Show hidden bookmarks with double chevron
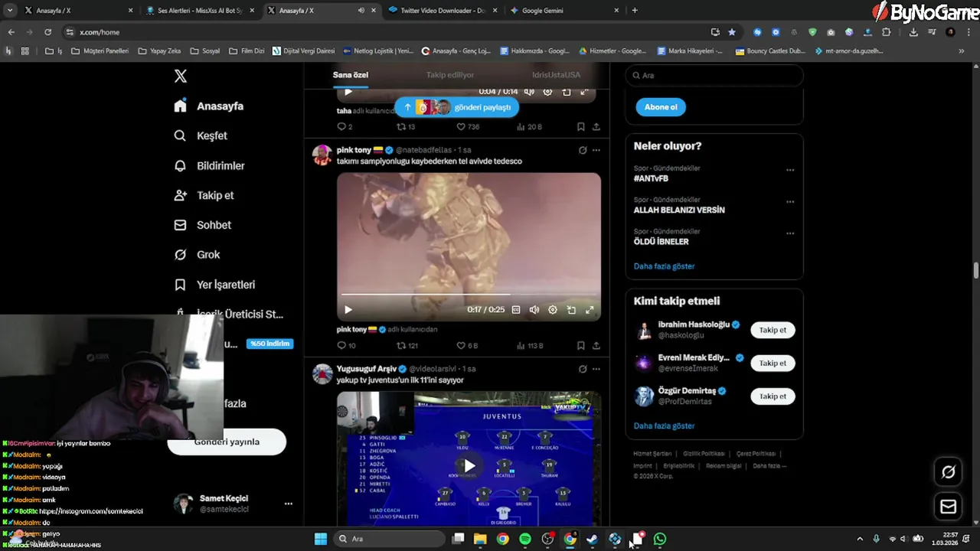Screen dimensions: 980x551 click(962, 51)
